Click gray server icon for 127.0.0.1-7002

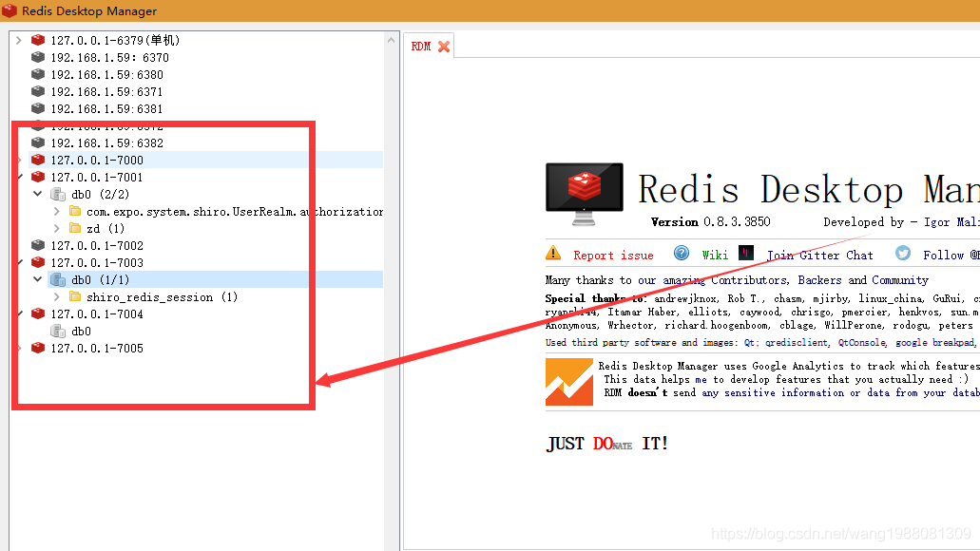[38, 245]
